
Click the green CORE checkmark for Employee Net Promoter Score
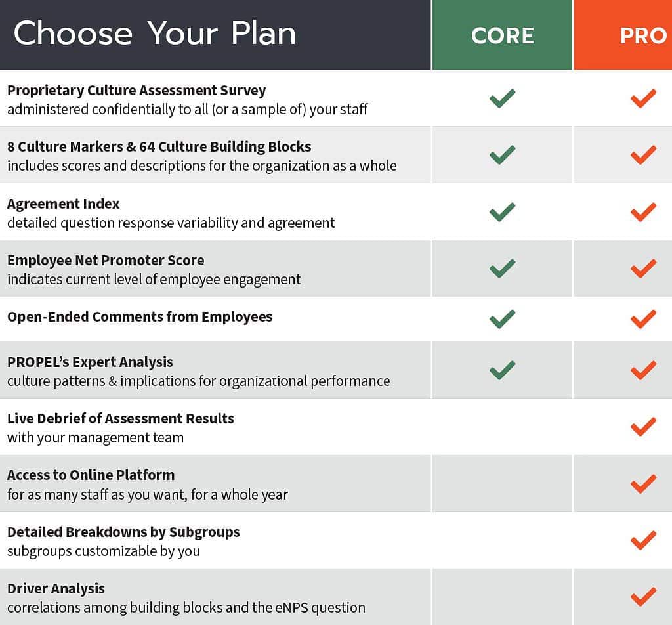point(502,269)
